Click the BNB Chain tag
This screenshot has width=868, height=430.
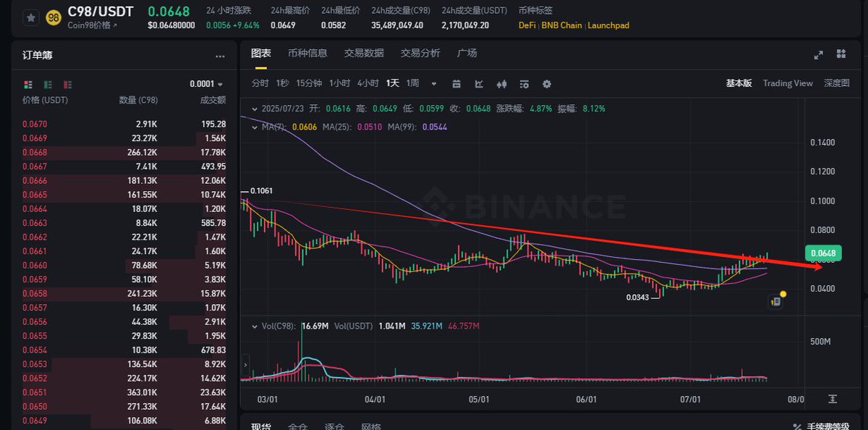(x=563, y=25)
